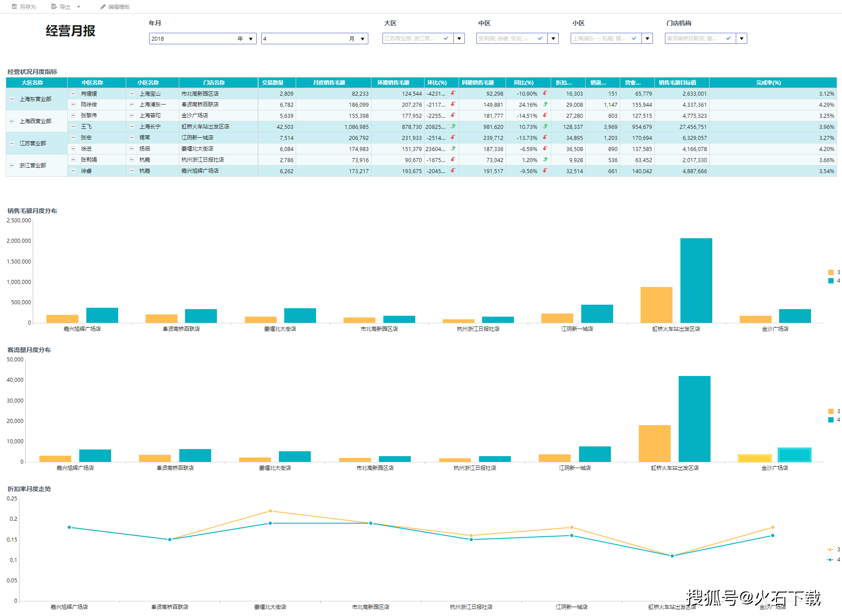The image size is (842, 616).
Task: Toggle month 3 legend in traffic chart
Action: (834, 411)
